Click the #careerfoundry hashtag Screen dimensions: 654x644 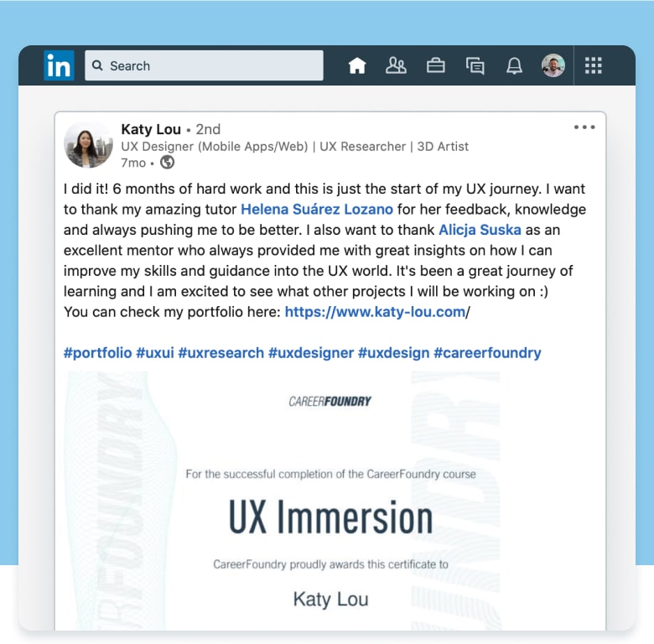(x=487, y=353)
